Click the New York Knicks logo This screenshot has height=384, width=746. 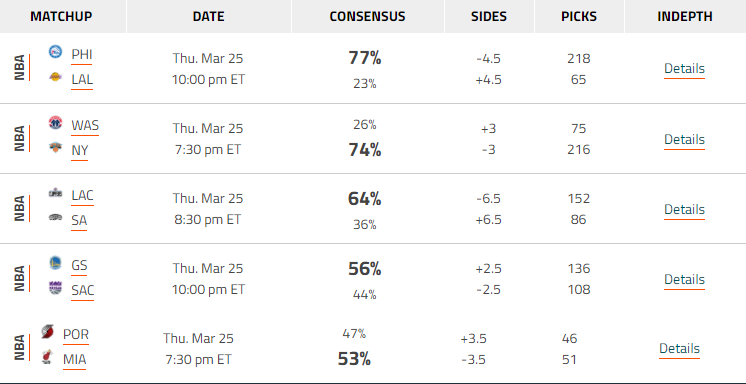[x=56, y=148]
